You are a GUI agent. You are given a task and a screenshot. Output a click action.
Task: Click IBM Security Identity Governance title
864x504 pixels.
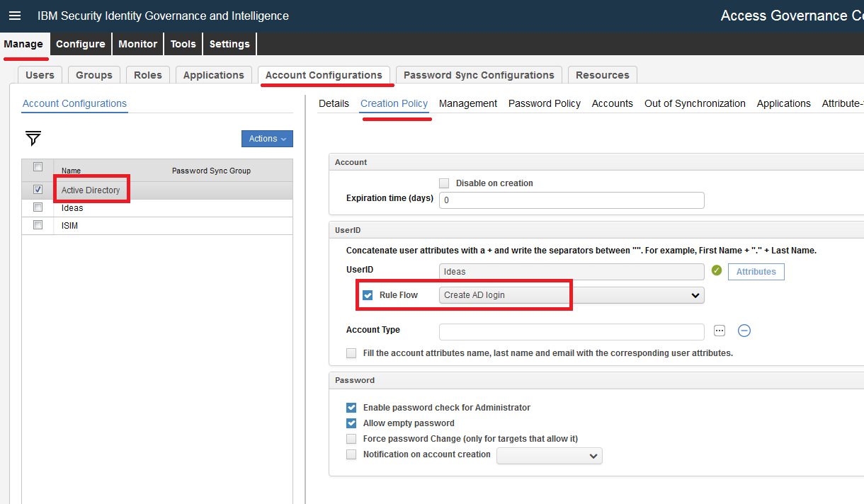(x=163, y=16)
